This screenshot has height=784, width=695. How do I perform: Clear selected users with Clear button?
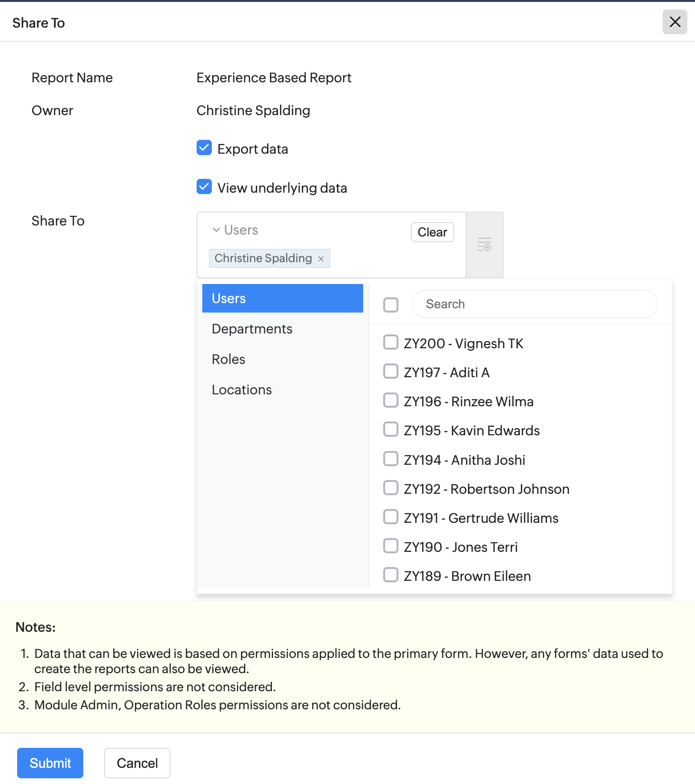[x=432, y=232]
